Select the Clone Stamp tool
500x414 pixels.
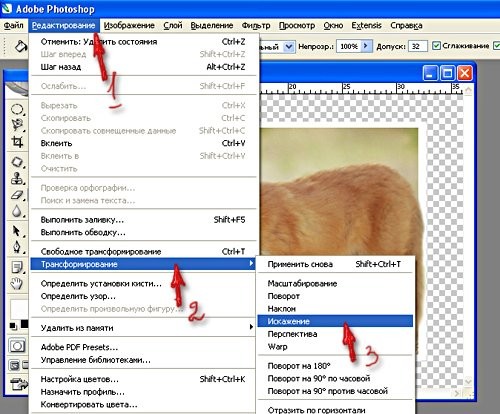(17, 178)
